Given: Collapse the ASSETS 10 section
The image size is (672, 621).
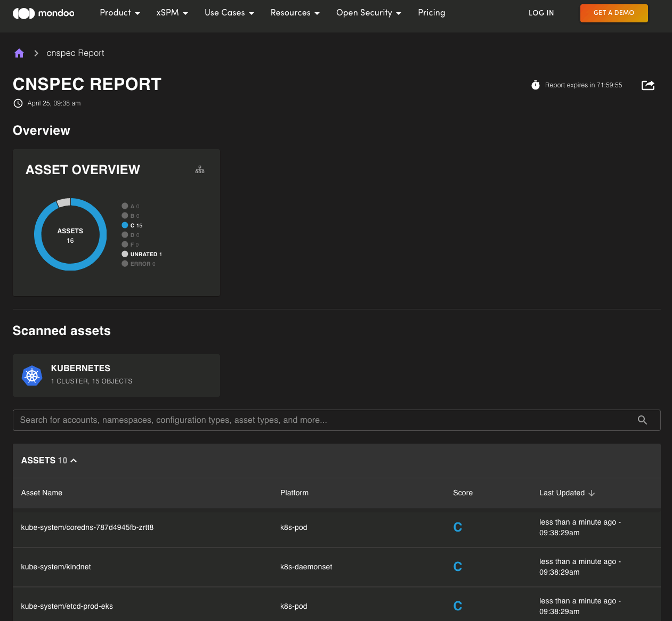Looking at the screenshot, I should point(74,460).
